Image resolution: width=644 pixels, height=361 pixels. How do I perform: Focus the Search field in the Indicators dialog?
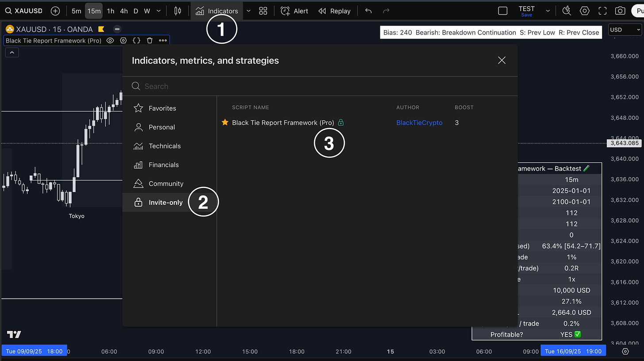[320, 86]
